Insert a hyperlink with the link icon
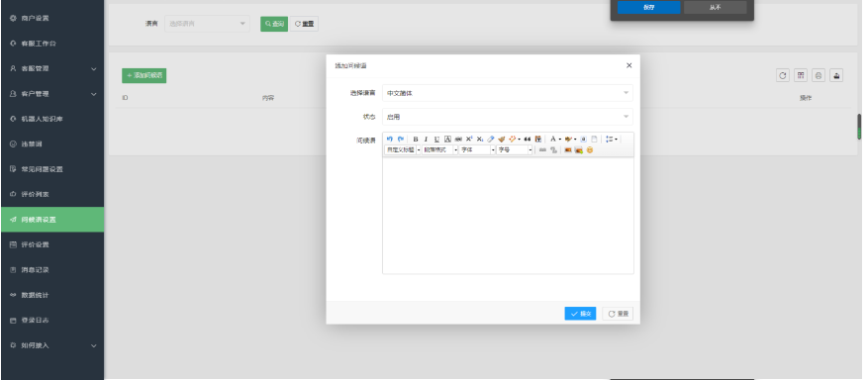This screenshot has width=868, height=380. [542, 149]
